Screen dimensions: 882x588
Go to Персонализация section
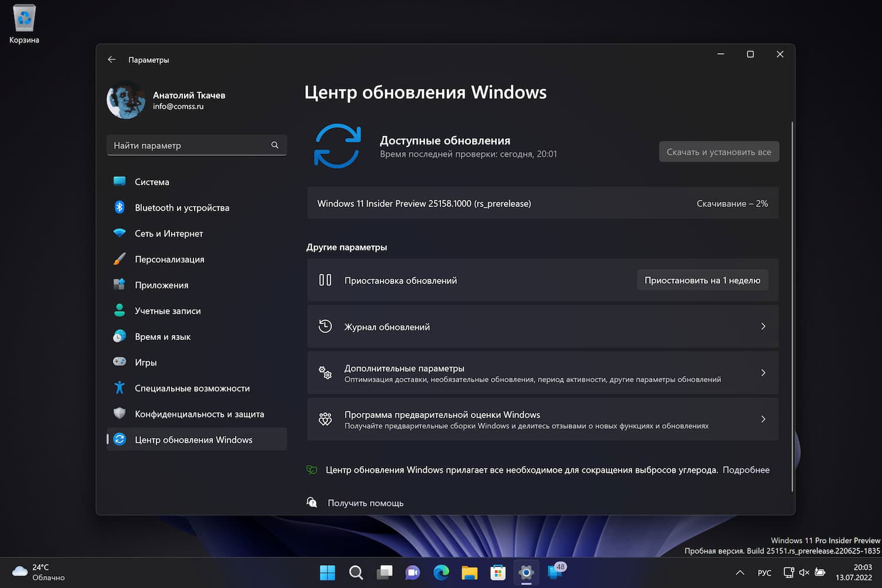click(x=169, y=259)
